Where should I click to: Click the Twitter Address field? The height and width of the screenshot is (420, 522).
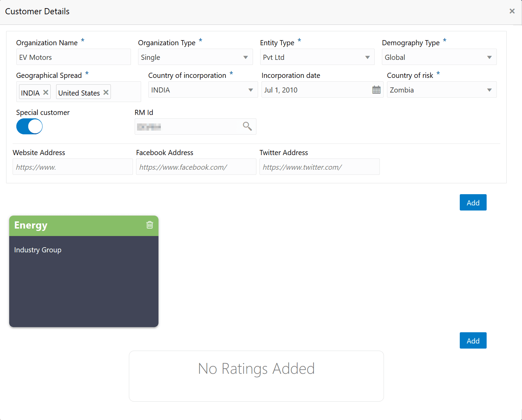(x=319, y=167)
